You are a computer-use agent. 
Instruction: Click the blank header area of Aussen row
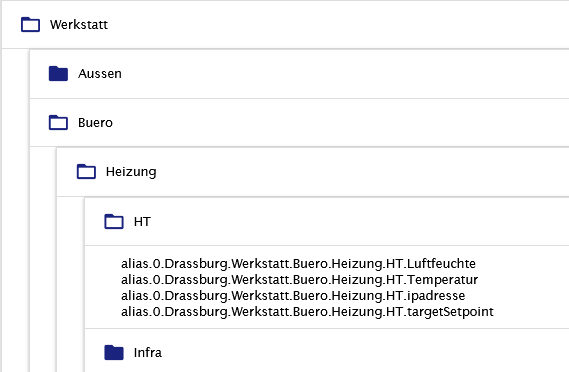pos(345,74)
